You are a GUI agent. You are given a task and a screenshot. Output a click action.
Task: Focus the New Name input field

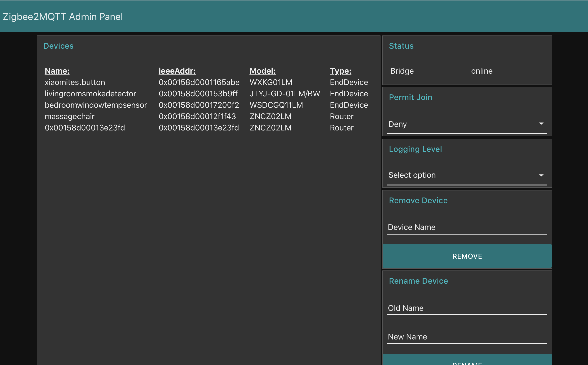[467, 337]
